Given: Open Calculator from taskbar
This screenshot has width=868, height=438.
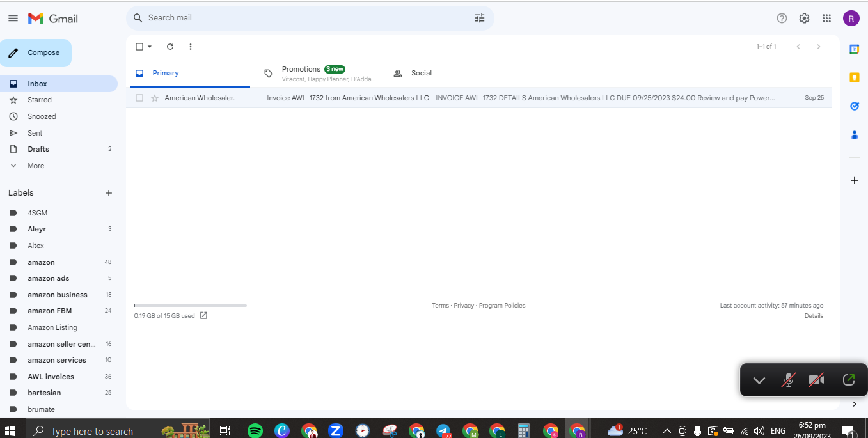Looking at the screenshot, I should (524, 430).
